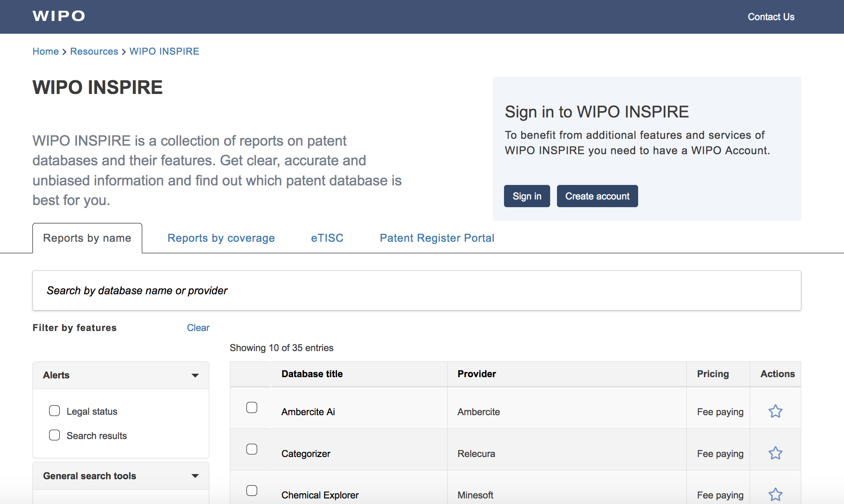The image size is (844, 504).
Task: Open the Contact Us link
Action: click(771, 17)
